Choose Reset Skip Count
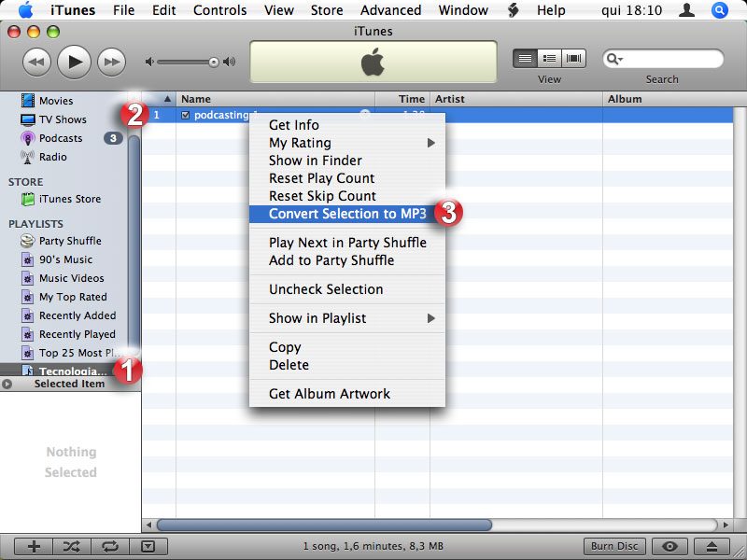Image resolution: width=747 pixels, height=560 pixels. point(347,196)
